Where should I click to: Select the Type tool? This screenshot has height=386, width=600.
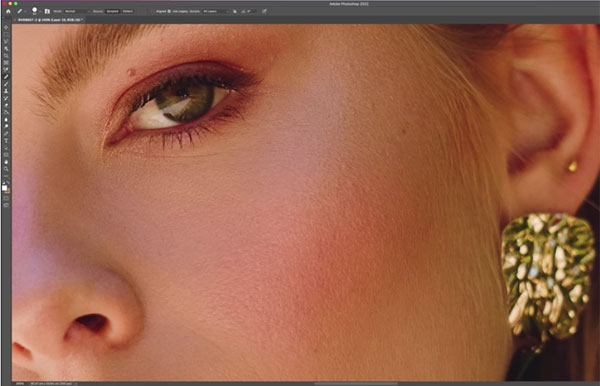(6, 140)
